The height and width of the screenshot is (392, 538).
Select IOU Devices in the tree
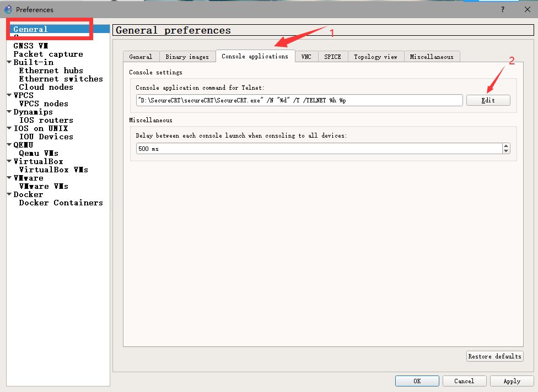46,137
